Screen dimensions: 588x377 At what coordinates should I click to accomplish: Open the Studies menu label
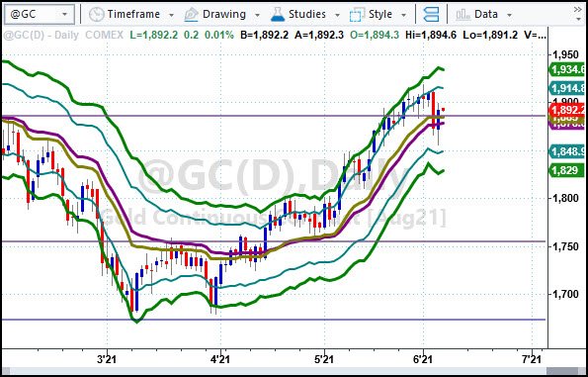pyautogui.click(x=307, y=14)
